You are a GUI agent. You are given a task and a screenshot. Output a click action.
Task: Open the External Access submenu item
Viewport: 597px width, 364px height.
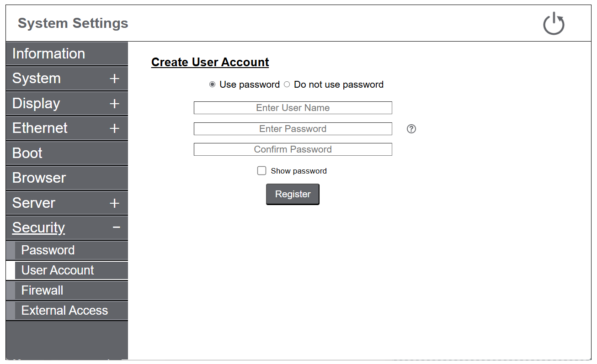pos(64,311)
